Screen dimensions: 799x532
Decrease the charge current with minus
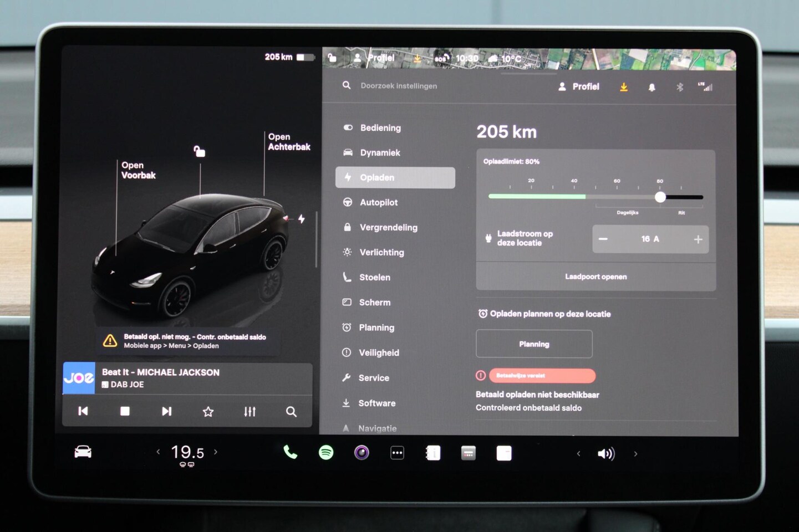(x=603, y=239)
